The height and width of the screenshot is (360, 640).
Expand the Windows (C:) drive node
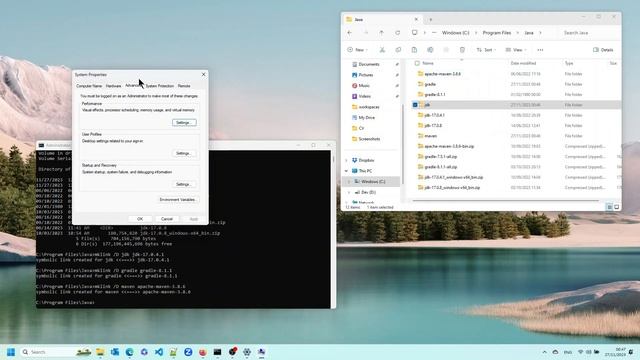pyautogui.click(x=349, y=182)
